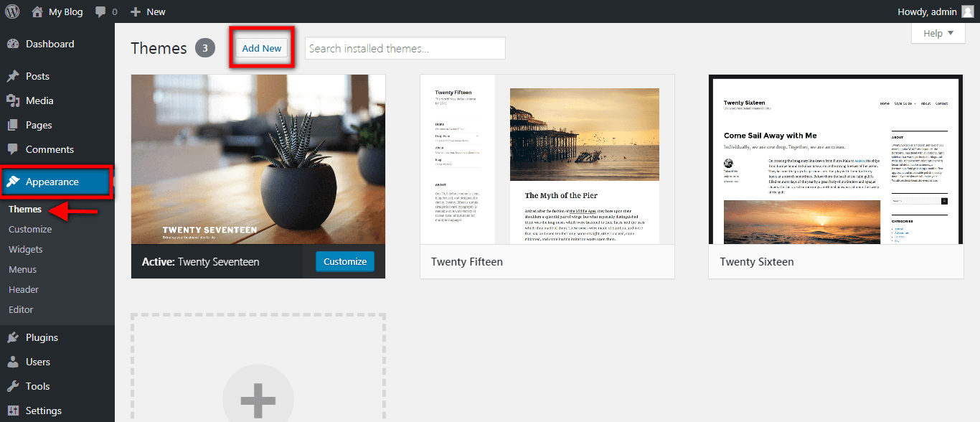Click the Media icon in sidebar
This screenshot has width=980, height=422.
pos(13,100)
